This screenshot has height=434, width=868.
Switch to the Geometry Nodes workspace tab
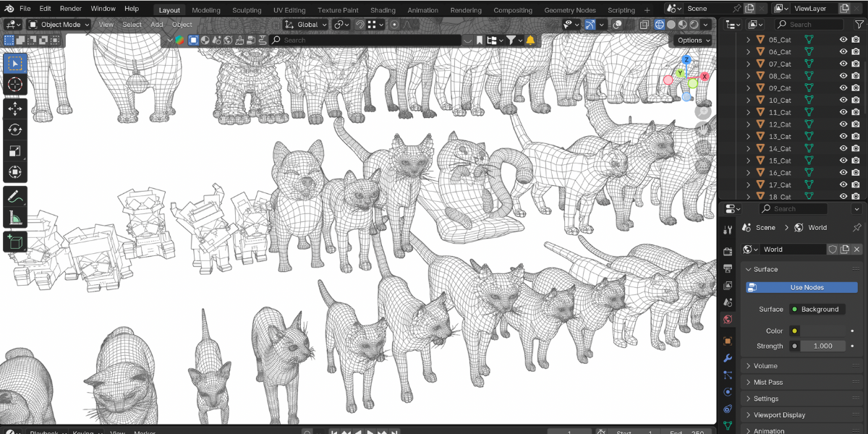tap(570, 10)
